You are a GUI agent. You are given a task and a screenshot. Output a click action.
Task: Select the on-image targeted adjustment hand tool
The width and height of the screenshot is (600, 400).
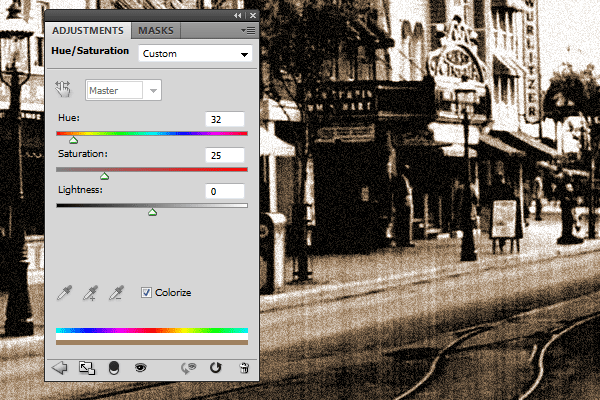pyautogui.click(x=63, y=89)
